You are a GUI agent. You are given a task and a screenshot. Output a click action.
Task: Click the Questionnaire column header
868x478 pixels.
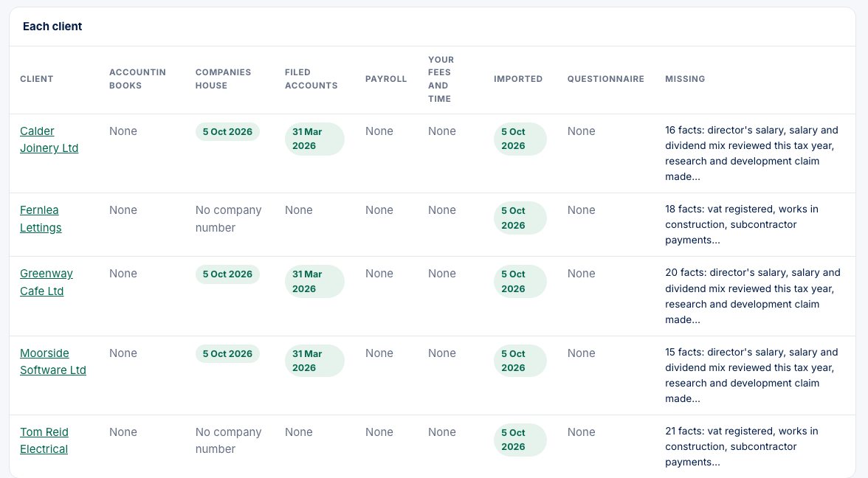[605, 78]
